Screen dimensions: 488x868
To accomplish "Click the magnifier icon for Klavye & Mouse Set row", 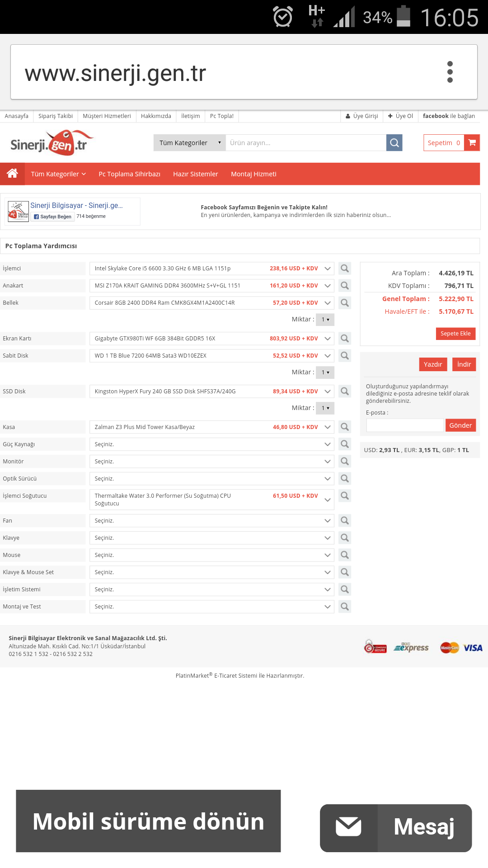I will (x=345, y=572).
